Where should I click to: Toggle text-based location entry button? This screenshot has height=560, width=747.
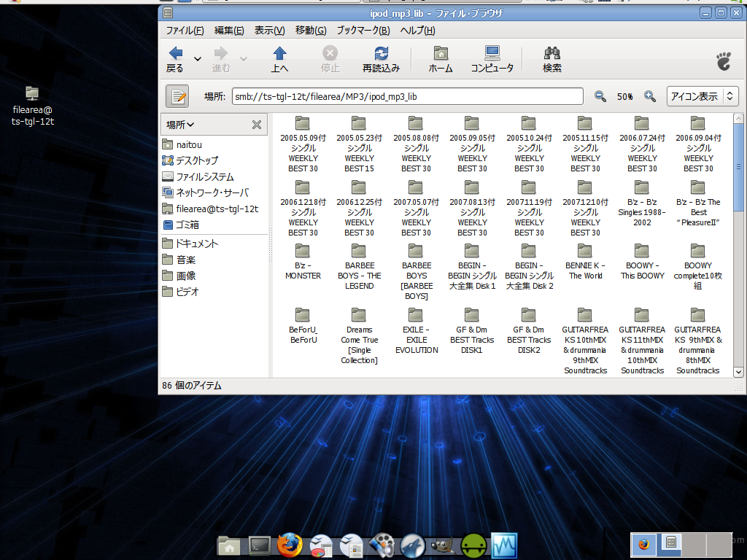[177, 96]
